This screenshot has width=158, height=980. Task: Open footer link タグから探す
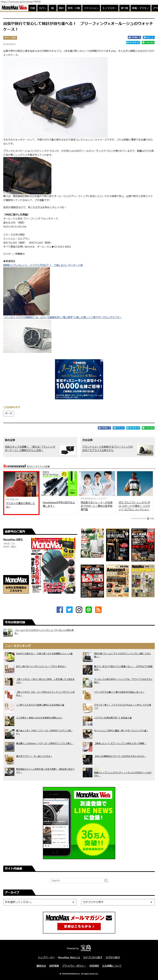pyautogui.click(x=113, y=958)
